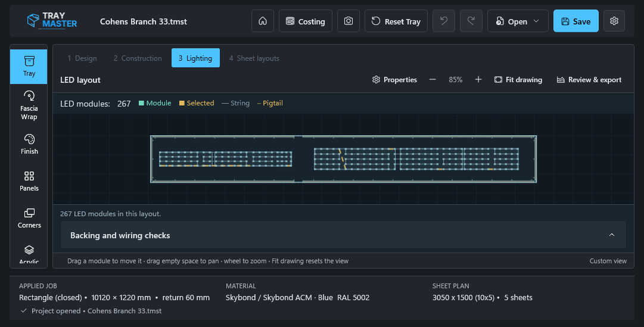This screenshot has width=644, height=327.
Task: Zoom out with the minus button
Action: [433, 80]
